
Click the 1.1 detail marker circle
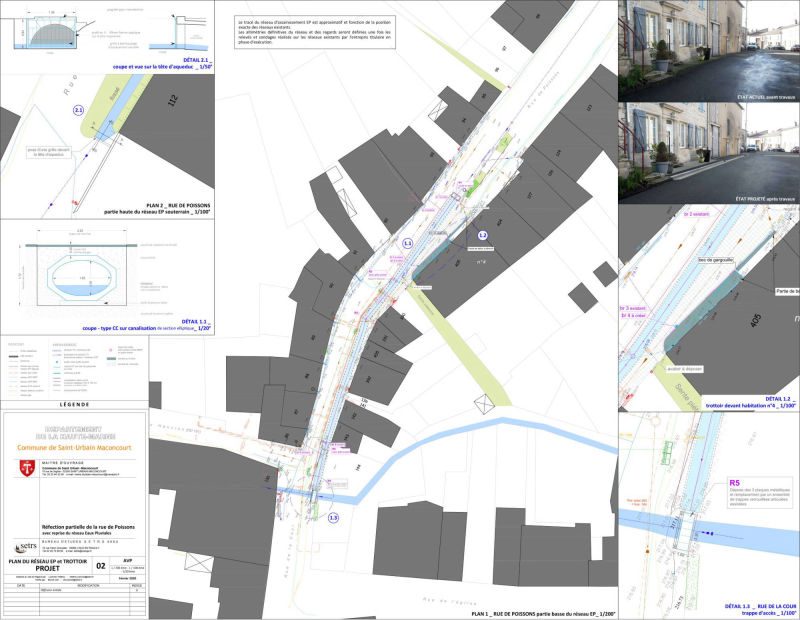point(407,243)
